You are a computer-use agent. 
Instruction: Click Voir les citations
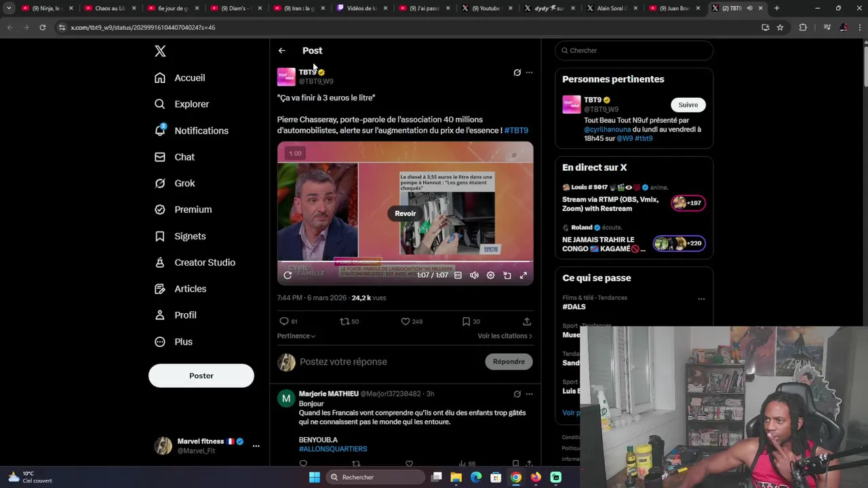pos(505,336)
